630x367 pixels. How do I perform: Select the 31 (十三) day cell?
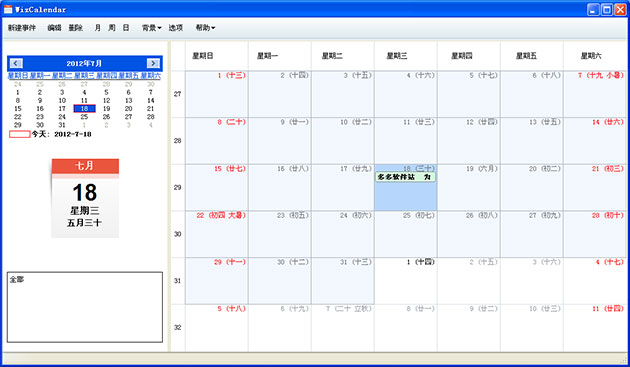pos(343,281)
